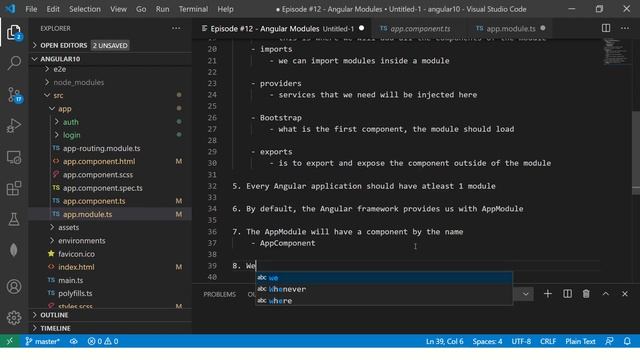Change indentation Spaces: 4
The image size is (640, 360).
[487, 341]
